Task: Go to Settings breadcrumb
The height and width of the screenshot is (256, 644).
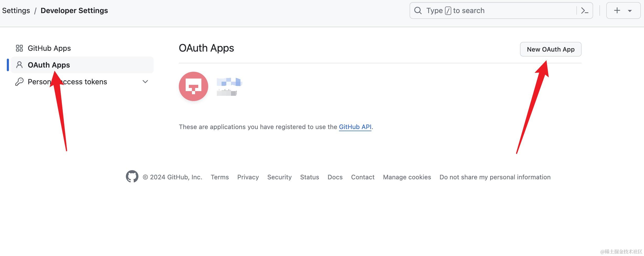Action: coord(16,10)
